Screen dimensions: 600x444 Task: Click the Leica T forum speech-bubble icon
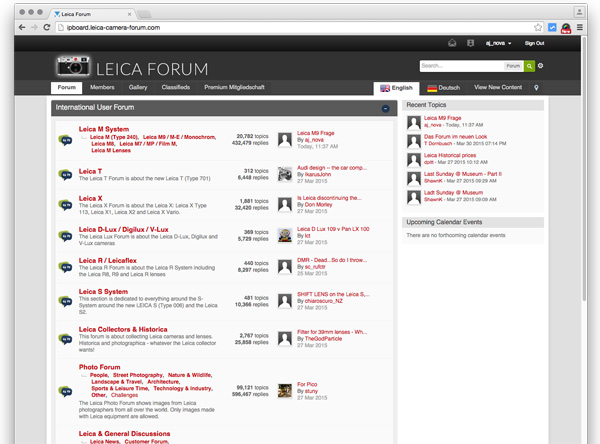pyautogui.click(x=64, y=175)
